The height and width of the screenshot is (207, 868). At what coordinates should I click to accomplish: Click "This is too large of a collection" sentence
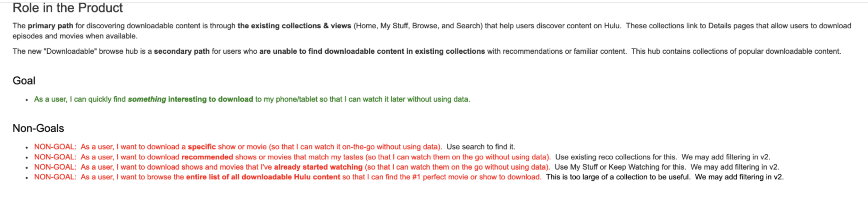tap(617, 177)
